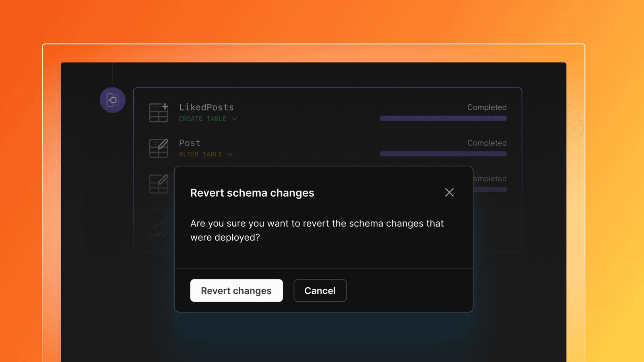644x362 pixels.
Task: Click the confirmation message text in dialog
Action: tap(317, 230)
